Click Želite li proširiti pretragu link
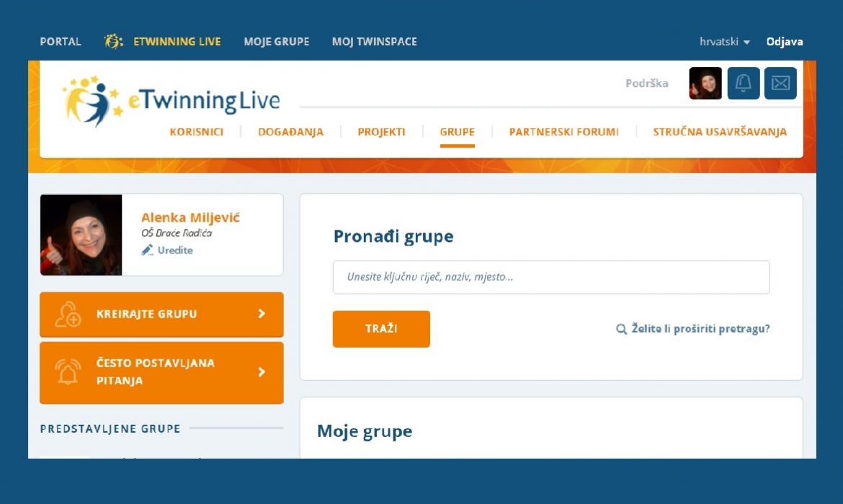The image size is (843, 504). (x=700, y=329)
